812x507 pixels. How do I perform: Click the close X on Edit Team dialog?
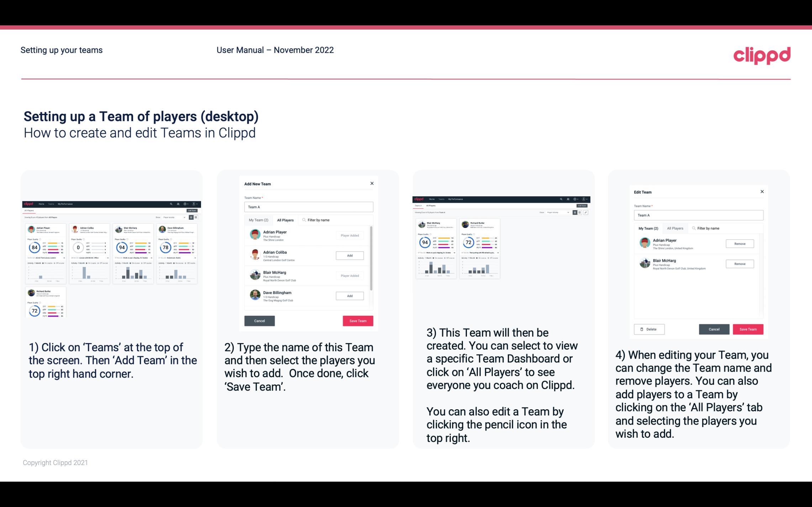point(762,192)
